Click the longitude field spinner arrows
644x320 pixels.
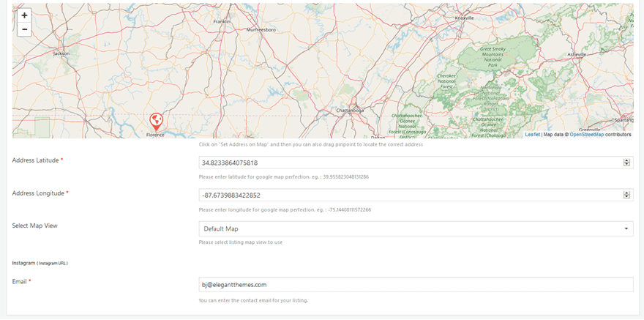click(626, 195)
